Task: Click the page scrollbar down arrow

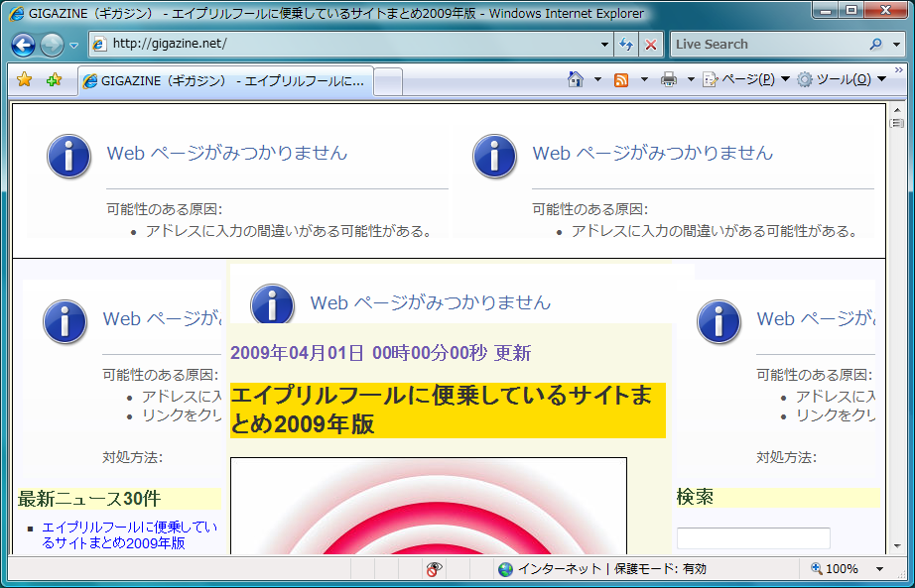Action: [x=897, y=546]
